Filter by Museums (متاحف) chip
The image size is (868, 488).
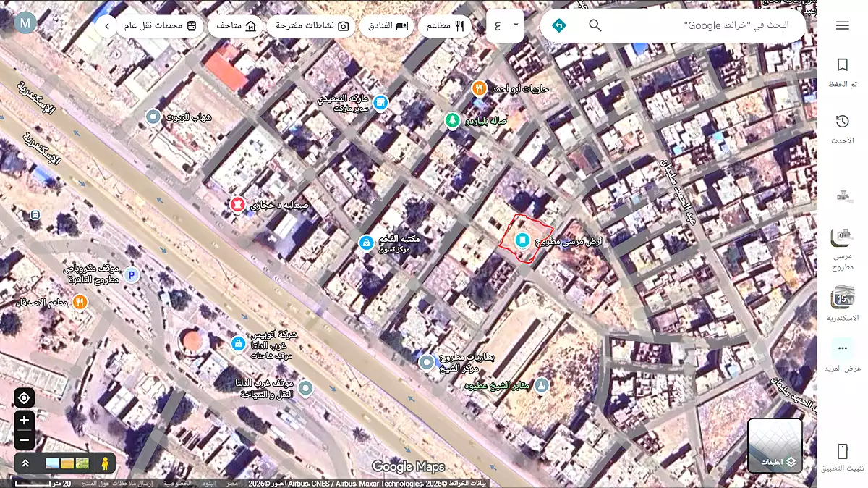[236, 26]
